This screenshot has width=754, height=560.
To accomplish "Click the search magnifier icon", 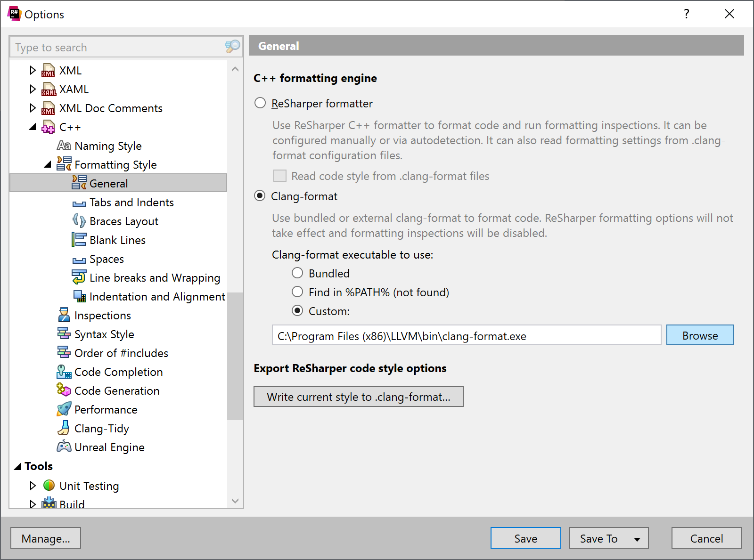I will (233, 46).
